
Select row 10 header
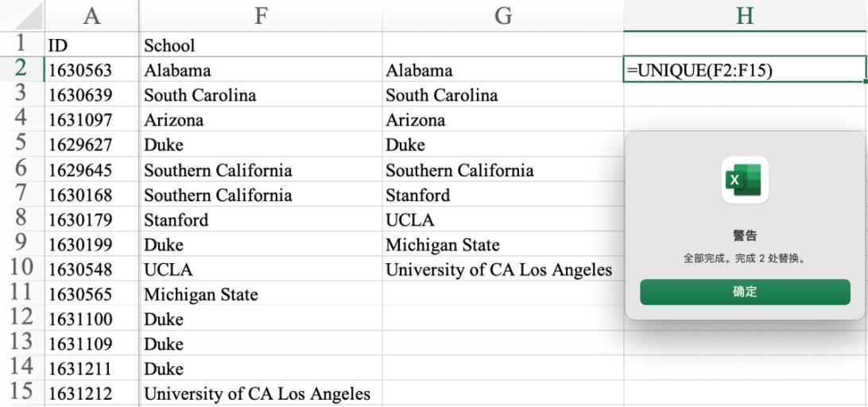[x=21, y=269]
